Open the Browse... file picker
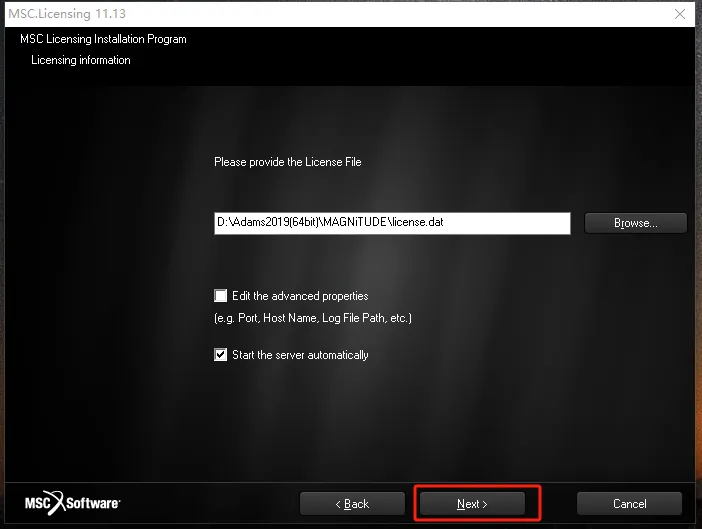Screen dimensions: 702x529 tap(636, 223)
